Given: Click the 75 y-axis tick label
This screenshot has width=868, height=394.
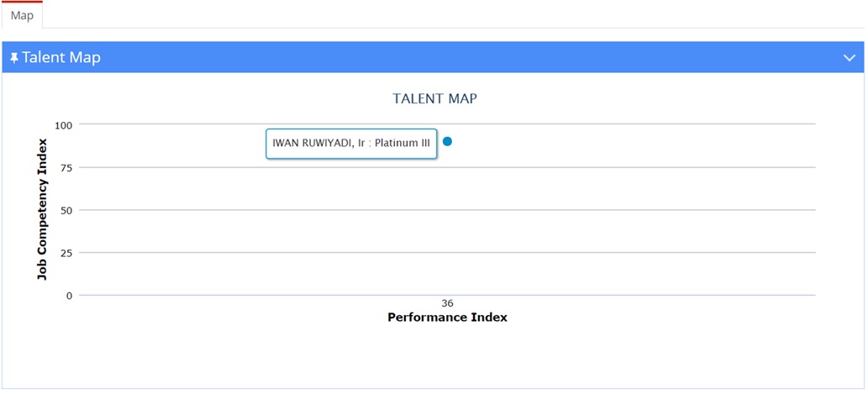Looking at the screenshot, I should pos(66,168).
